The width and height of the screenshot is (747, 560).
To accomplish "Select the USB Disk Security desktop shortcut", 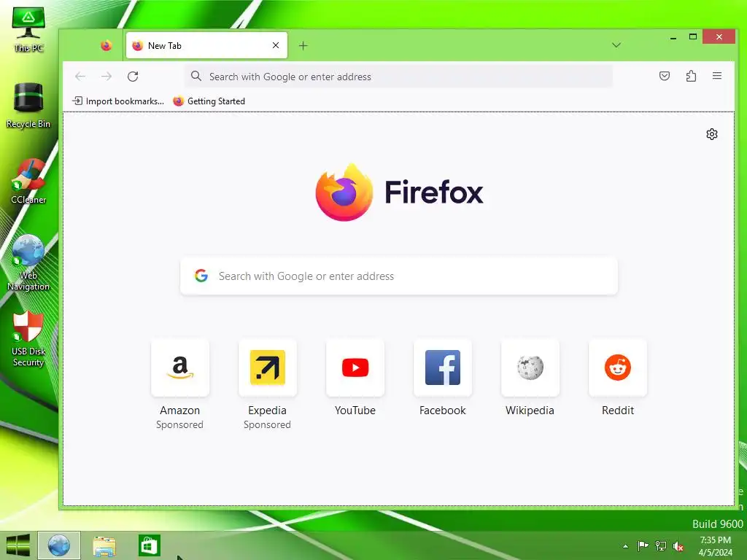I will tap(28, 339).
